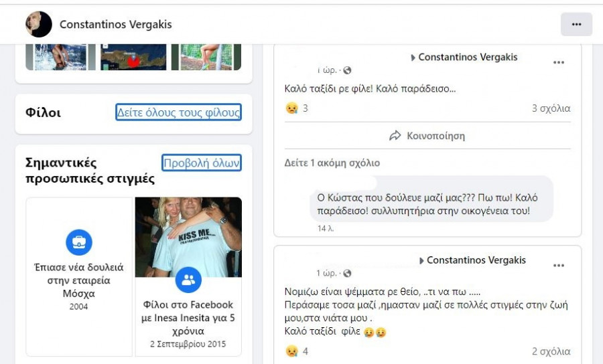Click the friends icon on life event
Screen dimensions: 603x364
(x=188, y=280)
